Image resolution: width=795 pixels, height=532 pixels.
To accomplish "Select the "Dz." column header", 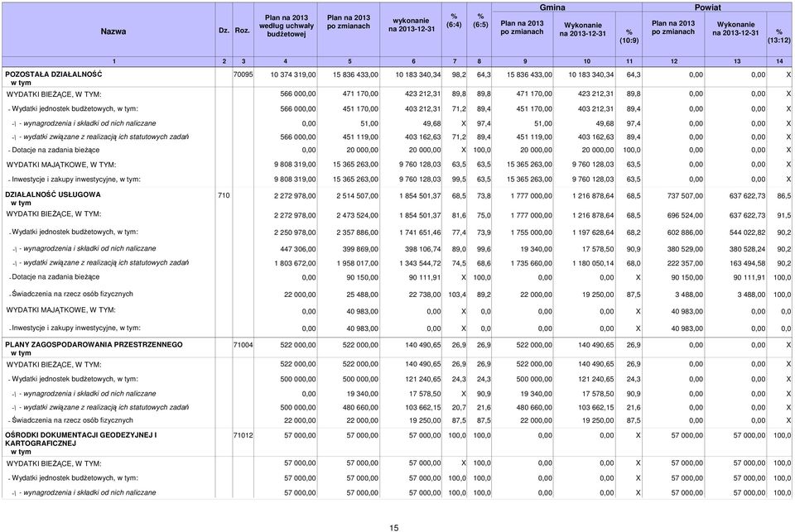I will coord(224,31).
